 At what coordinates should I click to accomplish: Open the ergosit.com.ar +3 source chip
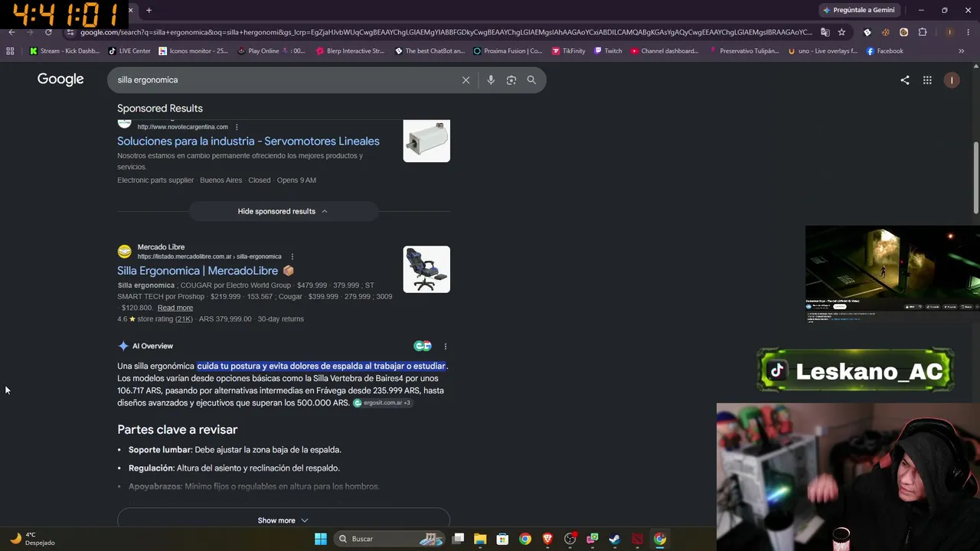click(382, 403)
